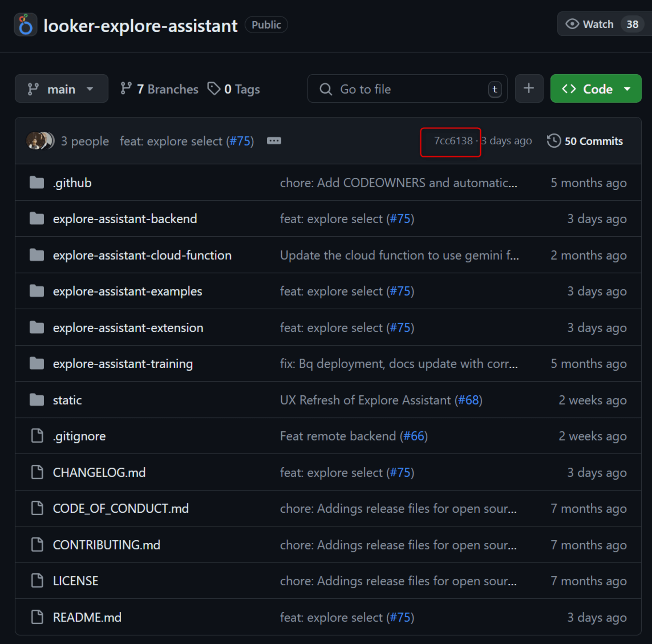Click the static folder icon
This screenshot has height=644, width=652.
pyautogui.click(x=37, y=400)
